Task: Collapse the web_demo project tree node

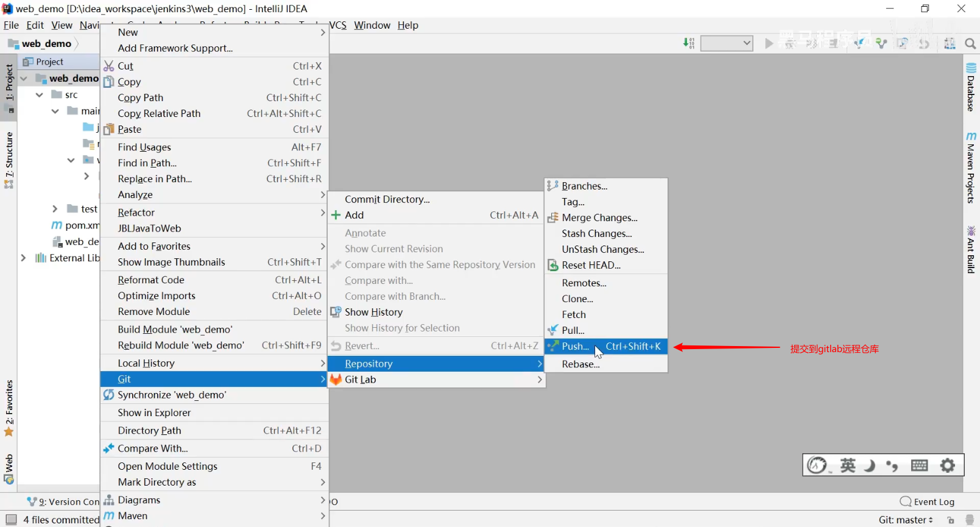Action: [x=24, y=78]
